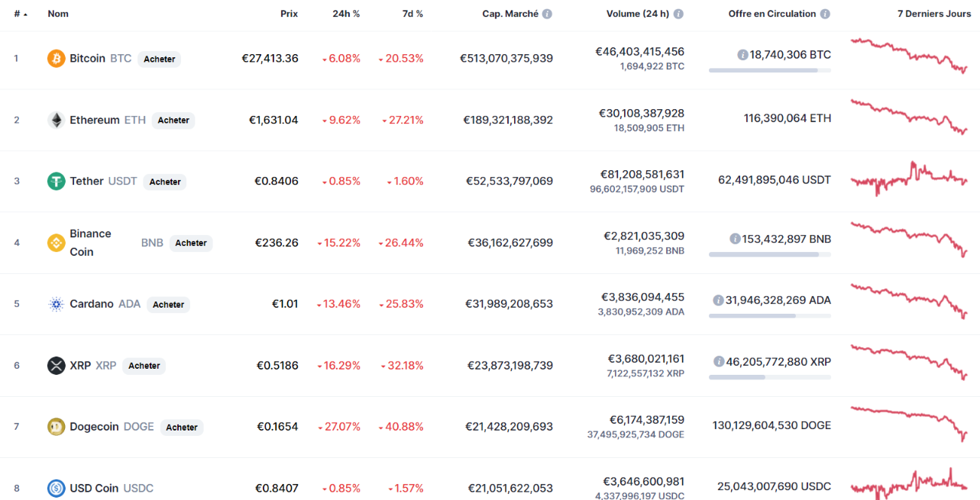Viewport: 980px width, 500px height.
Task: Sort by the Prix column header
Action: (x=289, y=14)
